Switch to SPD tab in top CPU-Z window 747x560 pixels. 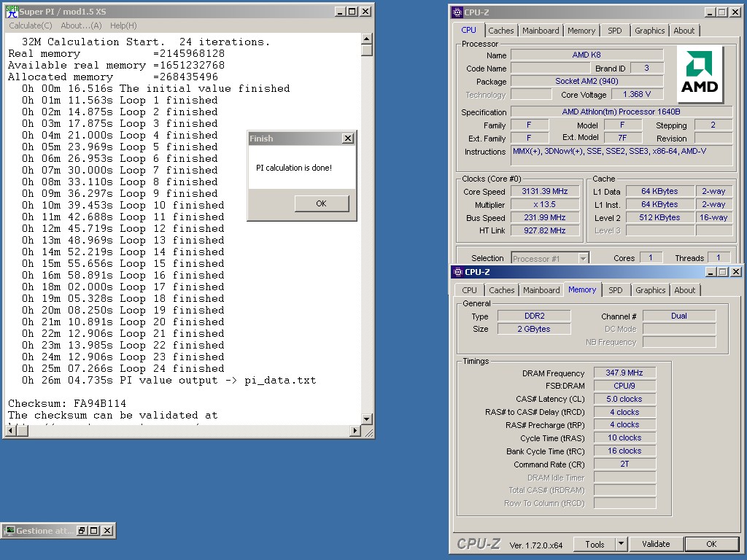(614, 31)
